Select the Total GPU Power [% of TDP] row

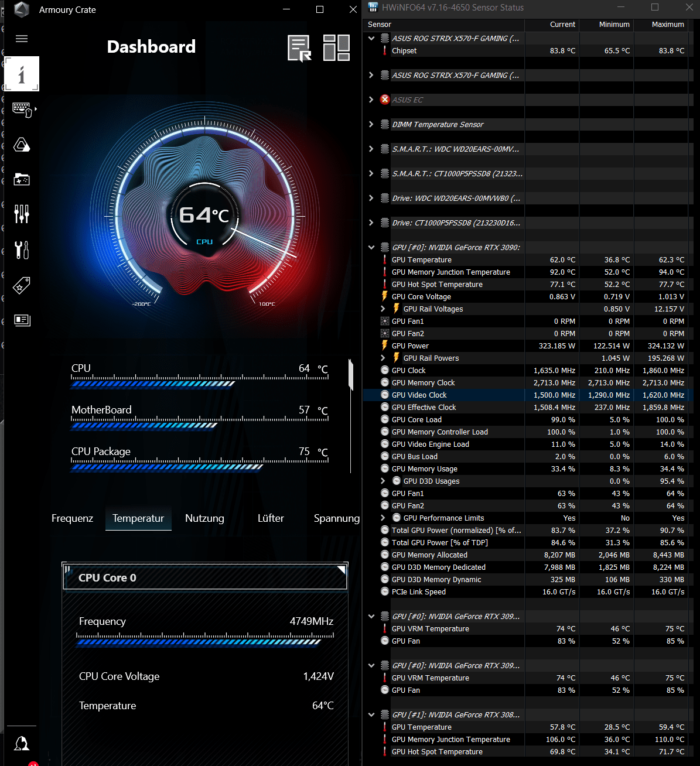[528, 542]
